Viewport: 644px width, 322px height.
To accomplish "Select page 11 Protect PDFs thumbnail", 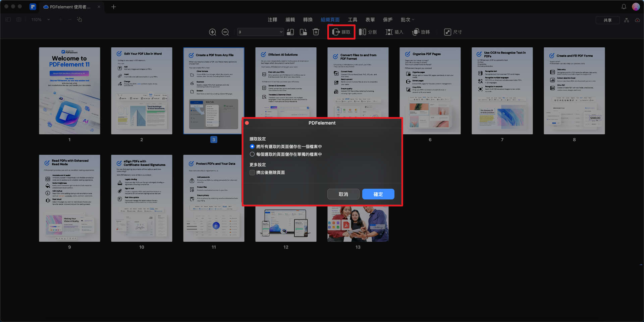I will tap(214, 198).
